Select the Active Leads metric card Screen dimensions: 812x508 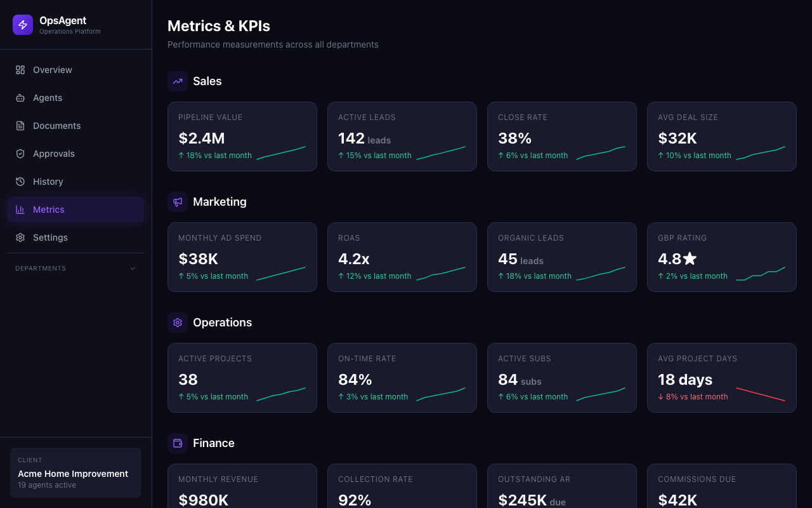point(402,136)
